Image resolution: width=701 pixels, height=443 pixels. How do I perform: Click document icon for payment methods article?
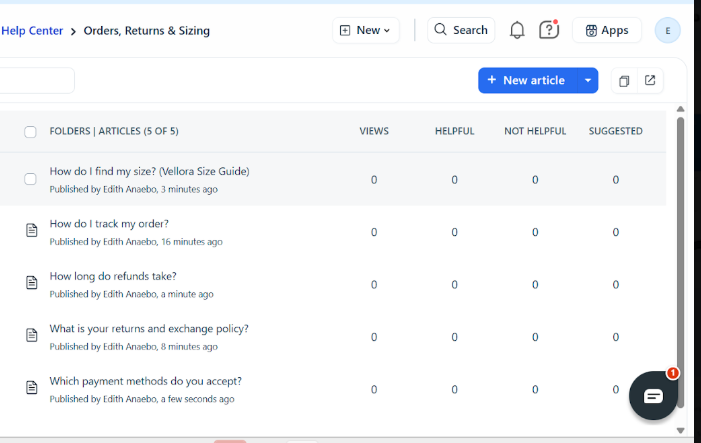coord(31,388)
